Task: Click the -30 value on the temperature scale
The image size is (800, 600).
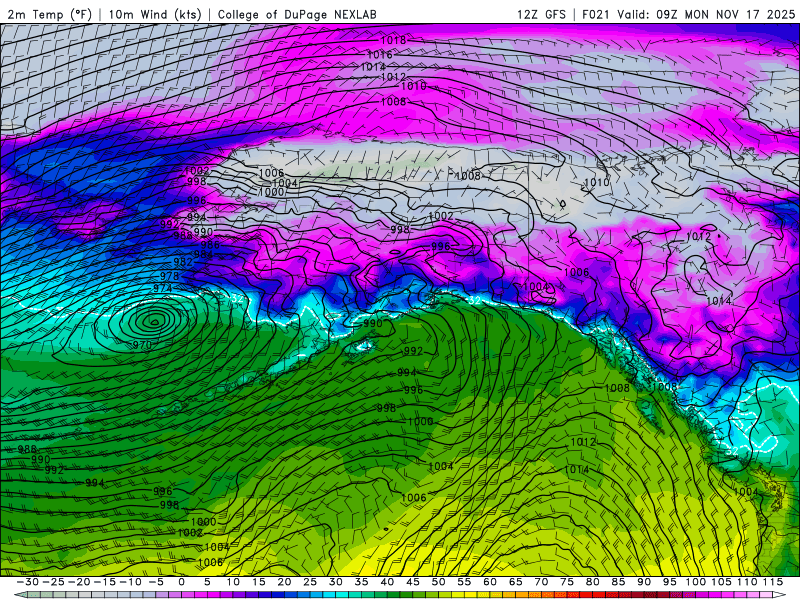Action: pyautogui.click(x=28, y=582)
